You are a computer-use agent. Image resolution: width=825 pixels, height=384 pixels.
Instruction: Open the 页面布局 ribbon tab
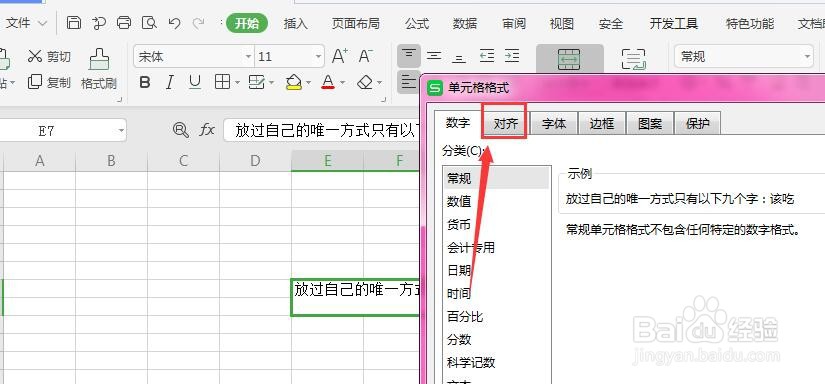(356, 24)
